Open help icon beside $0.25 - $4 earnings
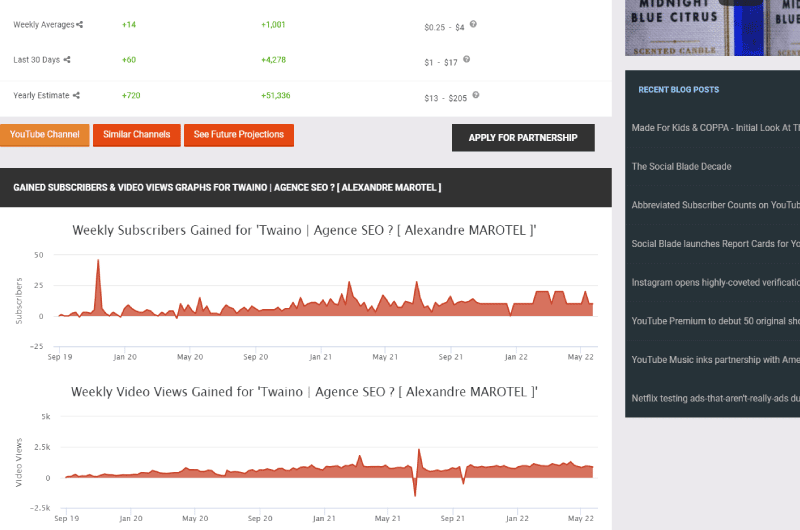Viewport: 800px width, 530px height. pos(473,24)
